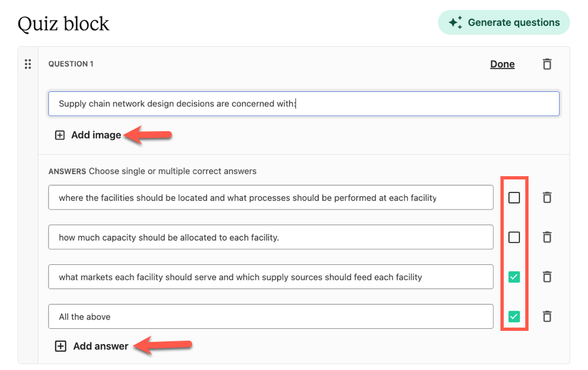Screen dimensions: 588x370
Task: Edit the 'All the above' answer field
Action: tap(270, 316)
